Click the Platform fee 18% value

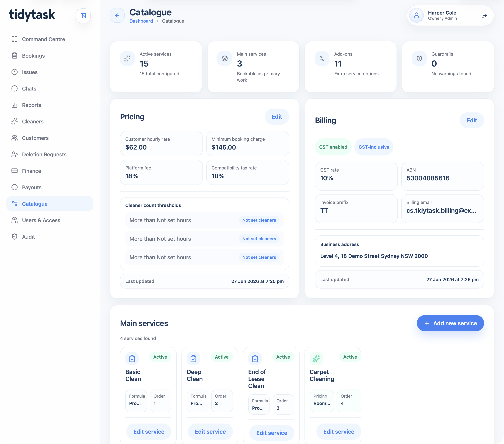[132, 176]
